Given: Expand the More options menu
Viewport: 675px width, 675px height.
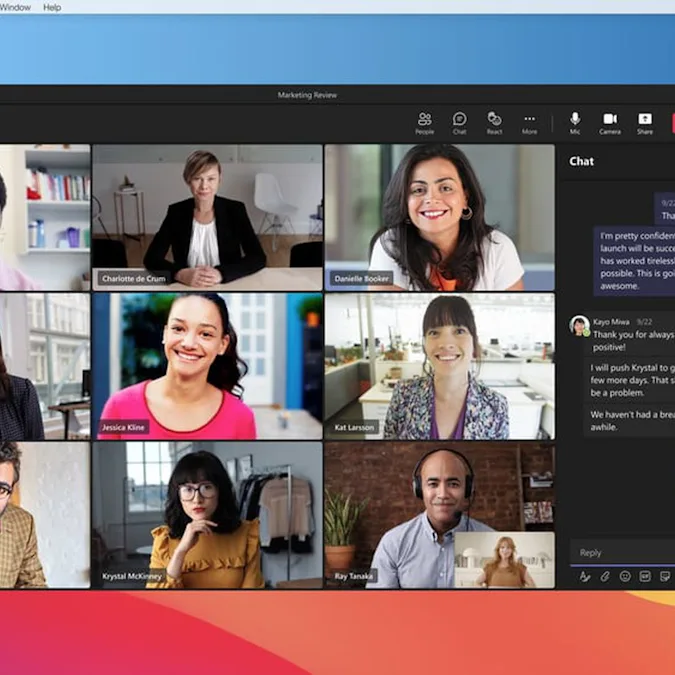Looking at the screenshot, I should point(529,122).
